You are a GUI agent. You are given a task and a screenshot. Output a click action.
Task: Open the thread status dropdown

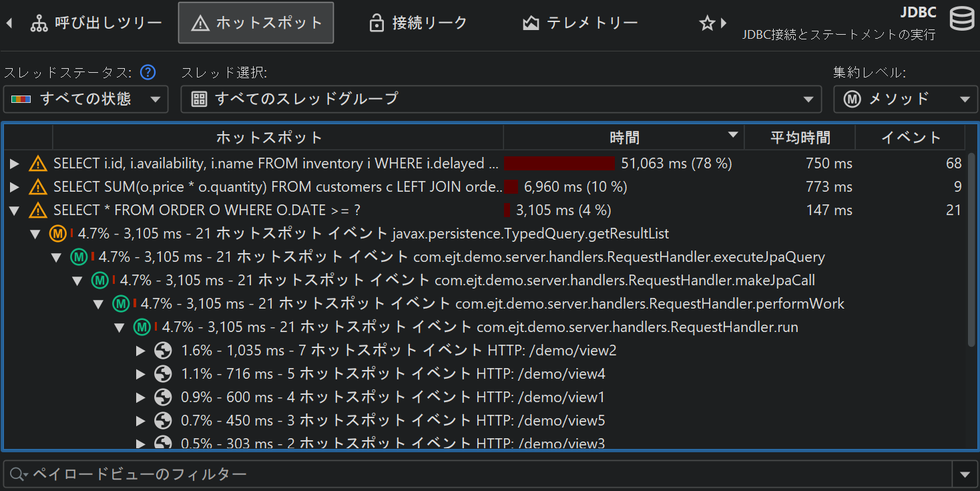[x=85, y=100]
